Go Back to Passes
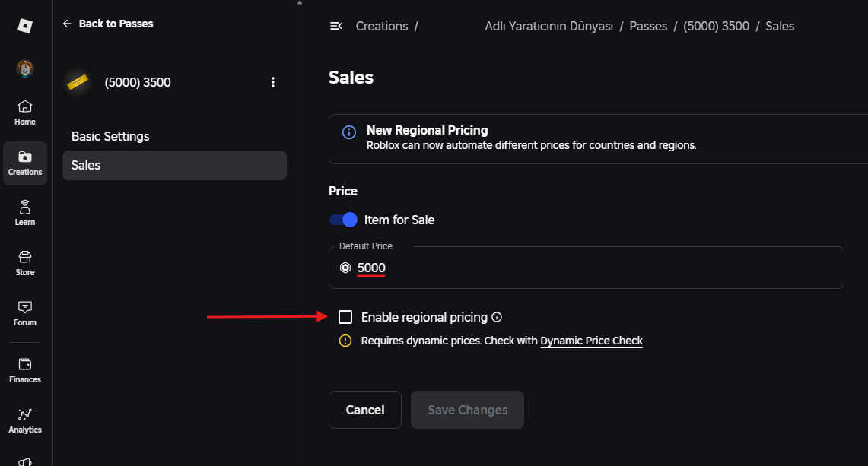The height and width of the screenshot is (466, 868). point(108,24)
